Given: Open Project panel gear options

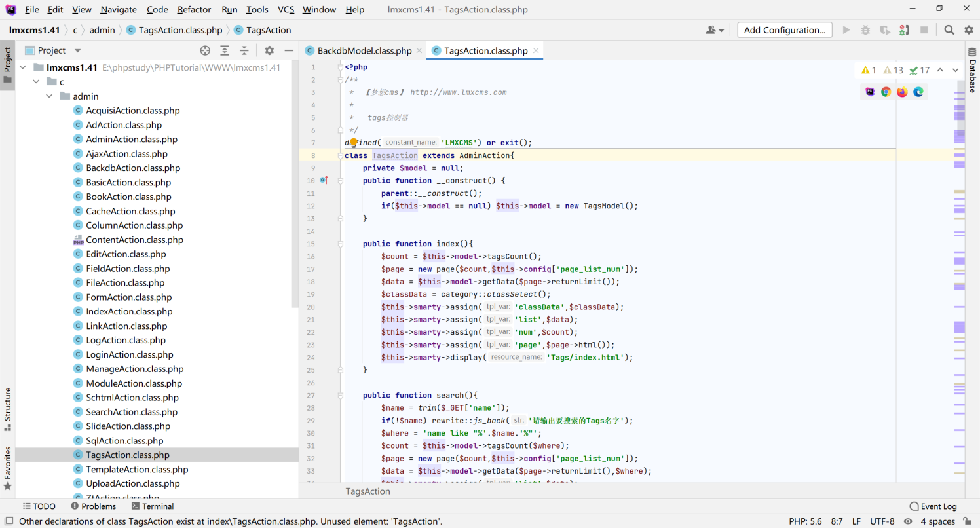Looking at the screenshot, I should coord(269,50).
